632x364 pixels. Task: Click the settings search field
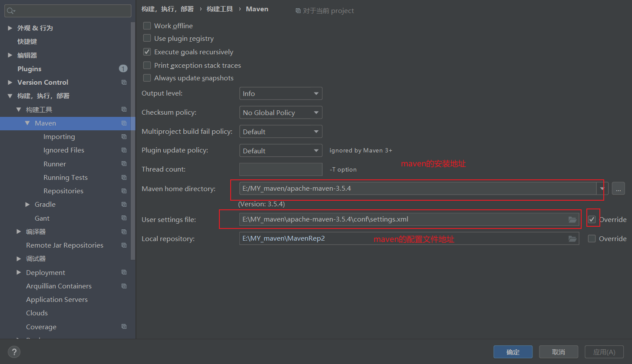pyautogui.click(x=68, y=11)
